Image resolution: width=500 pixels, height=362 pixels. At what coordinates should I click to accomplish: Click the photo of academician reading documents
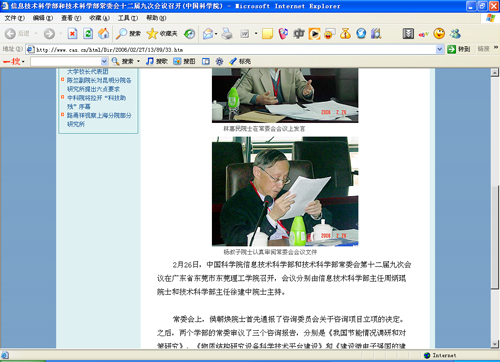(285, 191)
